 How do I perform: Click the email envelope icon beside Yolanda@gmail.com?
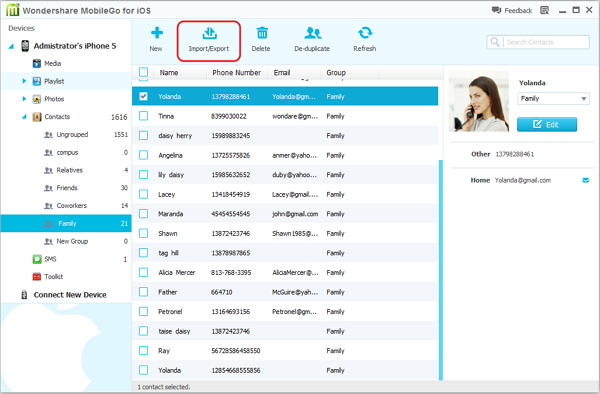click(x=585, y=180)
